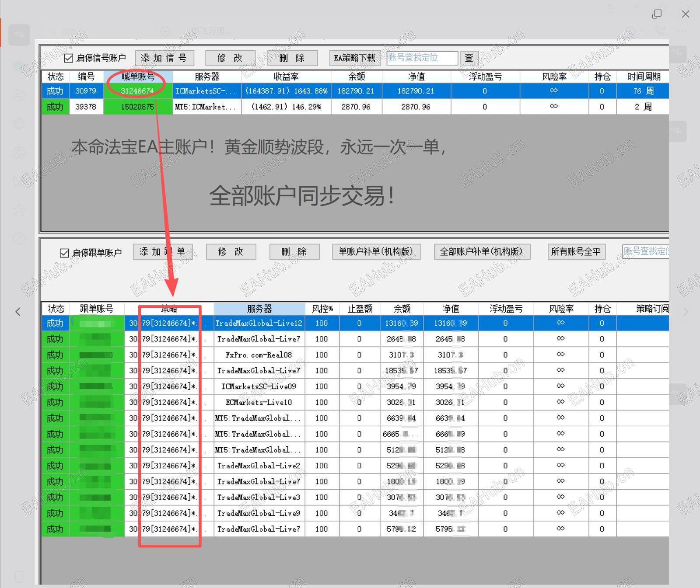Select follower row TradeMaxGlobal-Live9

(x=355, y=513)
